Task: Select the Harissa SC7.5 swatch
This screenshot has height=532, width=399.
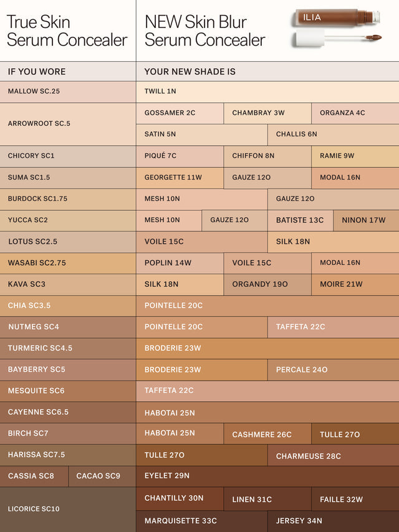Action: [x=68, y=455]
